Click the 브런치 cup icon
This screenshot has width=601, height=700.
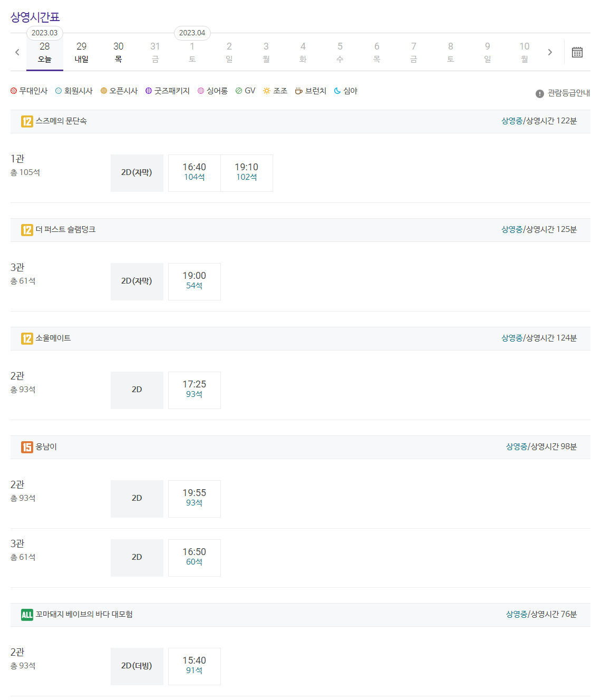tap(298, 91)
